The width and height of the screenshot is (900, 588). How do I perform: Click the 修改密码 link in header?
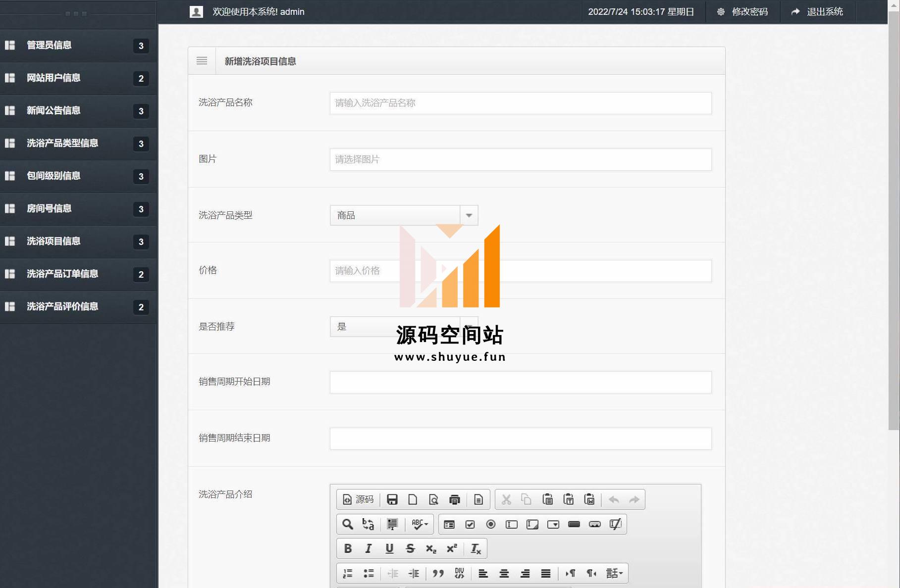click(x=742, y=12)
